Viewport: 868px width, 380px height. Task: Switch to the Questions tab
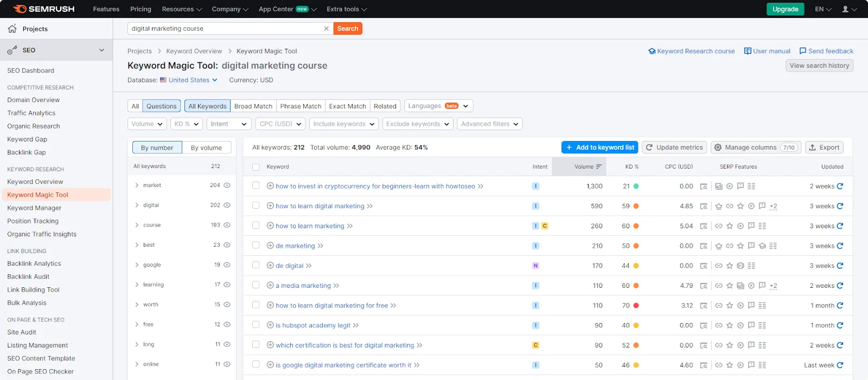click(161, 106)
